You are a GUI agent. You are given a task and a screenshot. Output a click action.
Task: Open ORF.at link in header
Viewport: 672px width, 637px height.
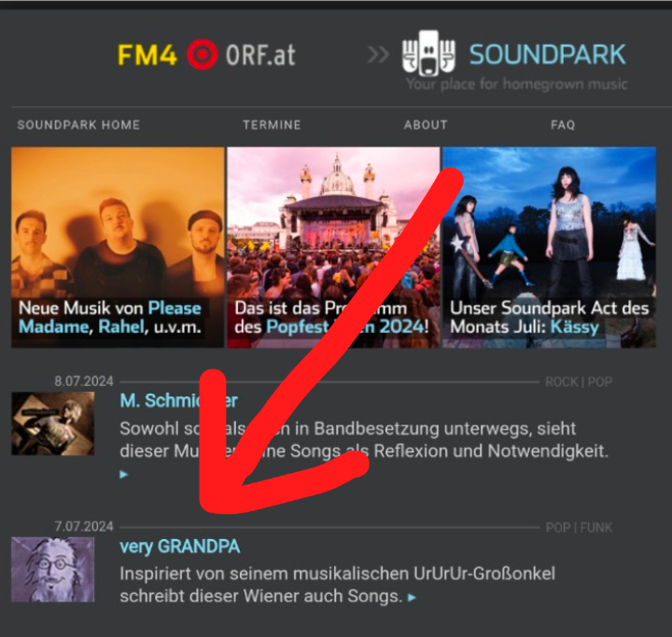coord(259,55)
